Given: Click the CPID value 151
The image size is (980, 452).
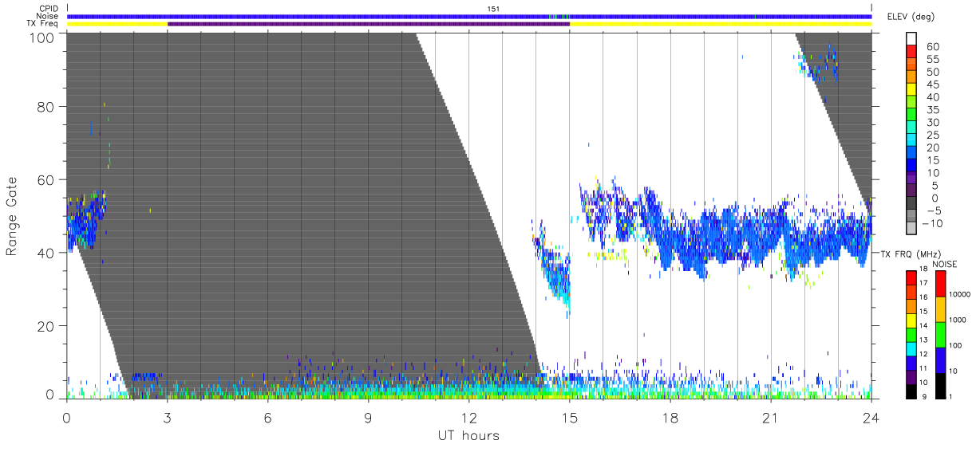Looking at the screenshot, I should [493, 9].
